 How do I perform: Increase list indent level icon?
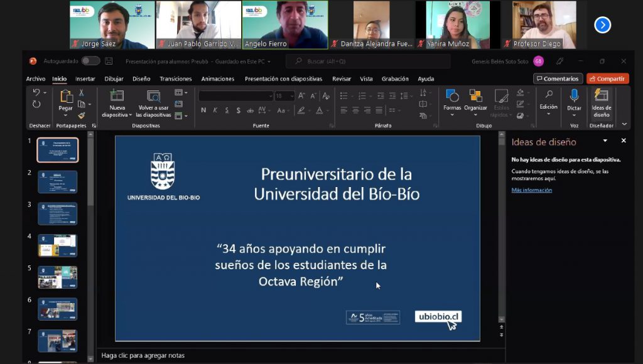coord(392,96)
